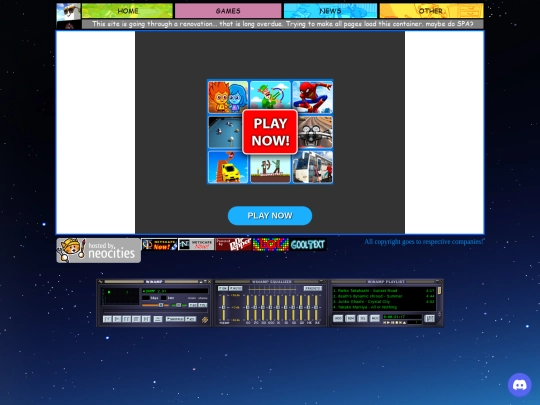Open the Discord chat bubble icon
The width and height of the screenshot is (540, 405).
520,385
